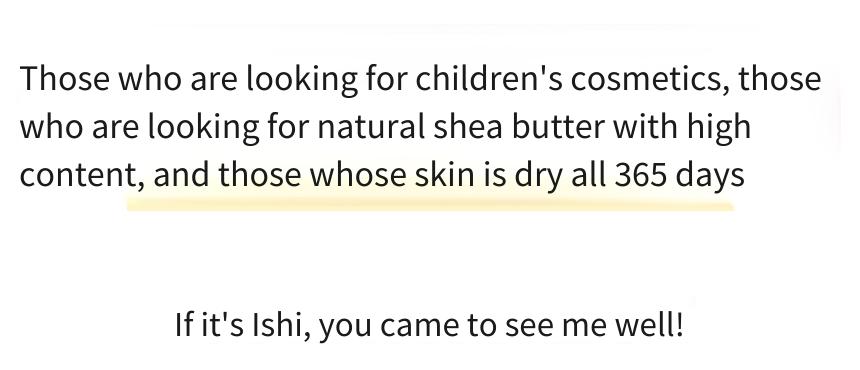Click the word "shea" in the paragraph
This screenshot has width=860, height=370.
[x=468, y=127]
